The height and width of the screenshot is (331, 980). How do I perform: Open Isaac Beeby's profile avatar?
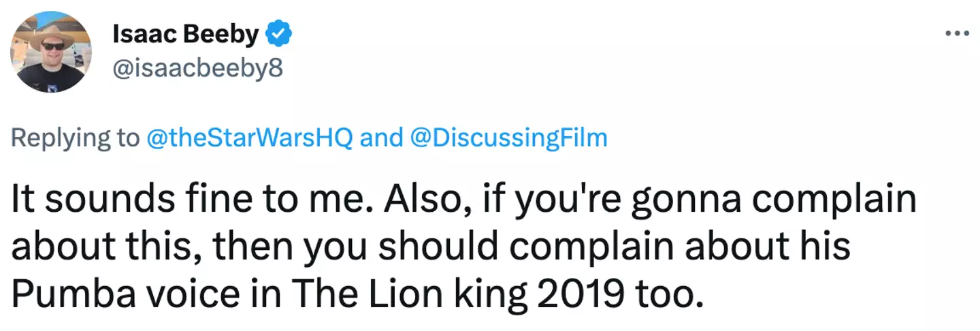click(x=50, y=51)
